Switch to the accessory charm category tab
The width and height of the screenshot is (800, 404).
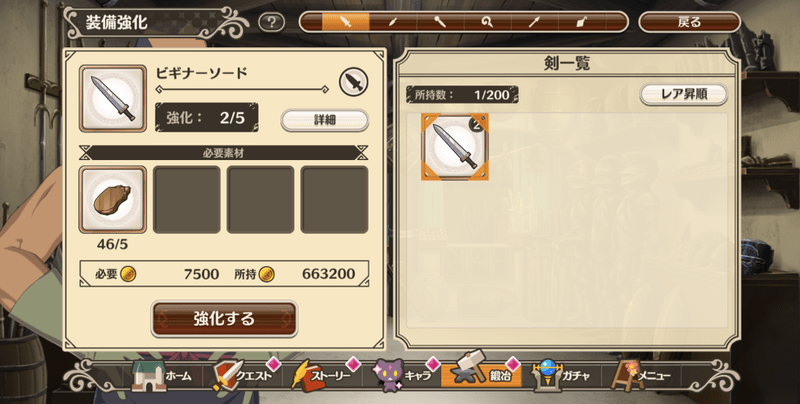[583, 22]
